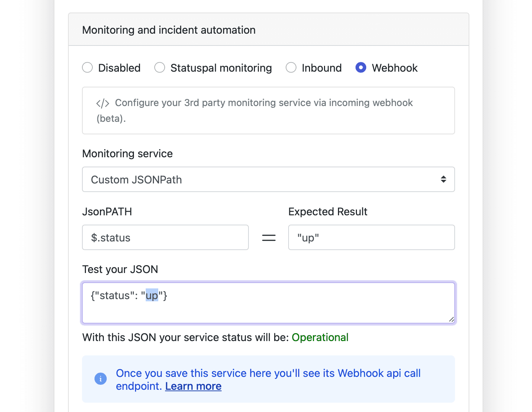Click the Monitoring and incident automation header

click(169, 30)
